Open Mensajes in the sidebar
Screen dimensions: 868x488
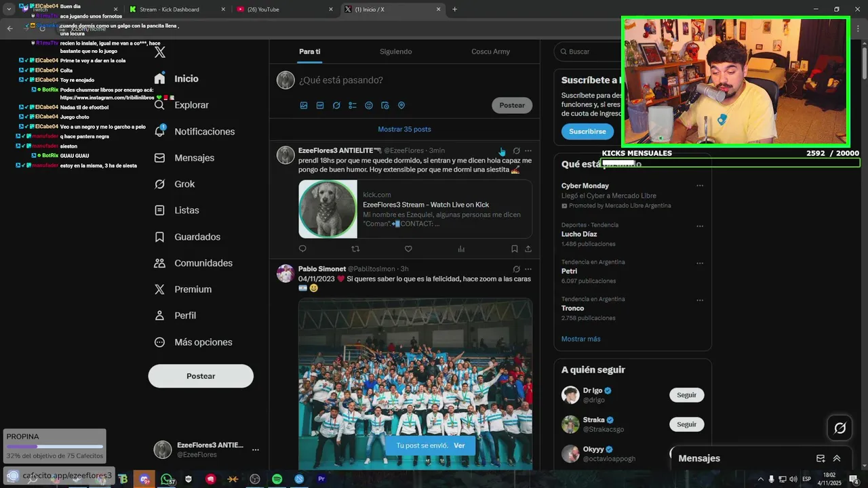(184, 158)
